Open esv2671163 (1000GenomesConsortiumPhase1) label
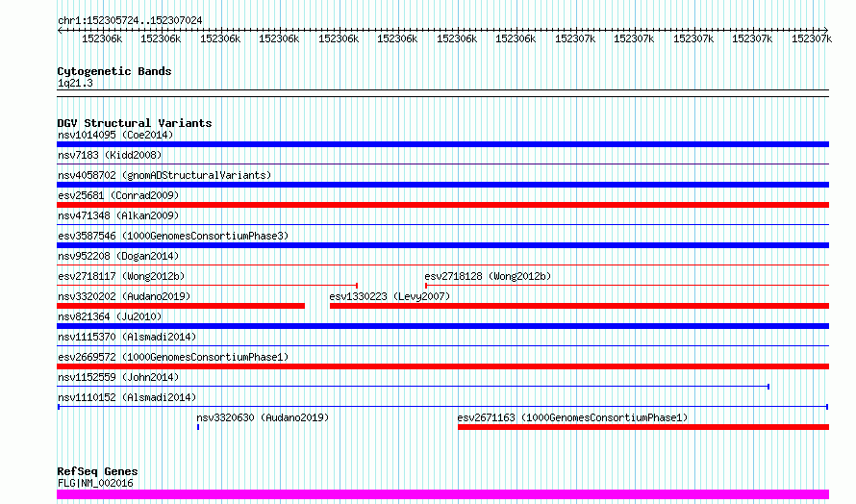The width and height of the screenshot is (856, 504). 572,417
